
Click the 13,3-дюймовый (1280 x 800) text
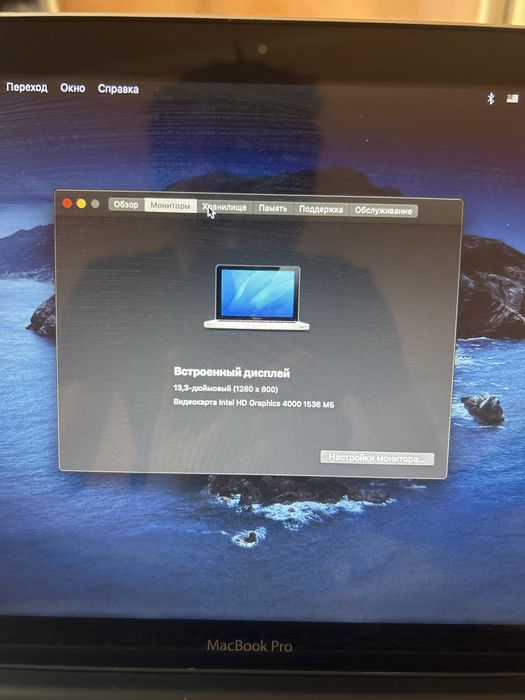tap(226, 389)
